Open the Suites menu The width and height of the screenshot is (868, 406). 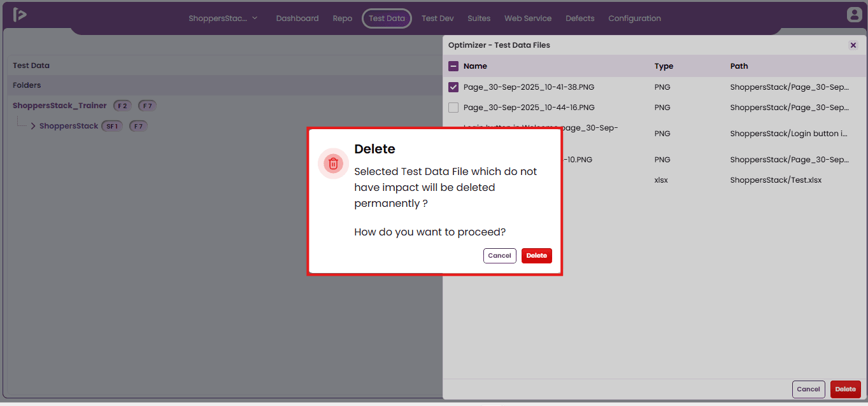tap(479, 18)
